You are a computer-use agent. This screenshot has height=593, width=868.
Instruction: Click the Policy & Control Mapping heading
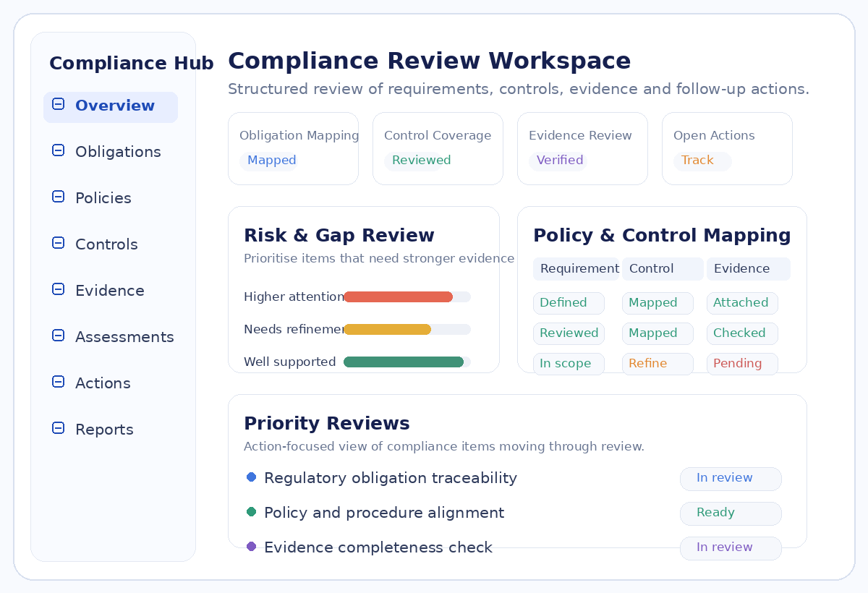[662, 236]
